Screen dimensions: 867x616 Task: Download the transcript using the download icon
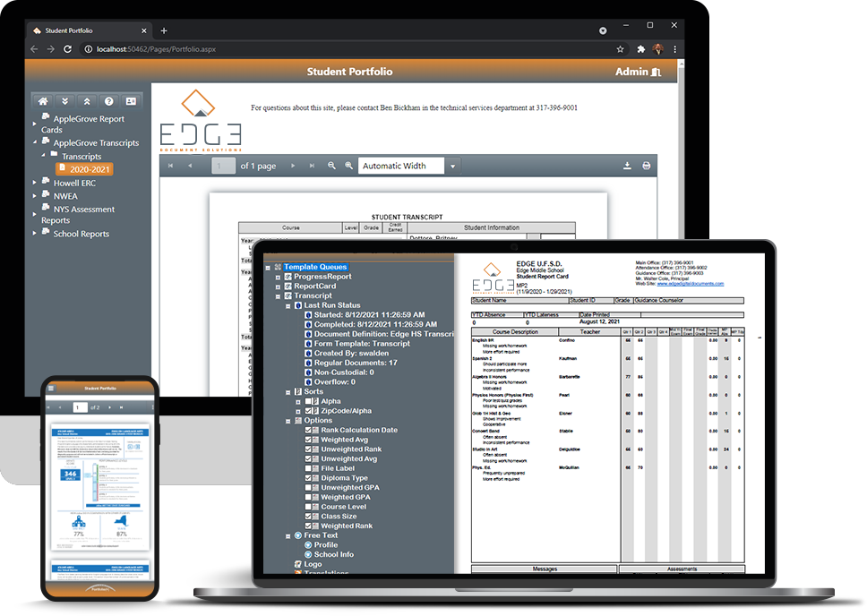627,166
